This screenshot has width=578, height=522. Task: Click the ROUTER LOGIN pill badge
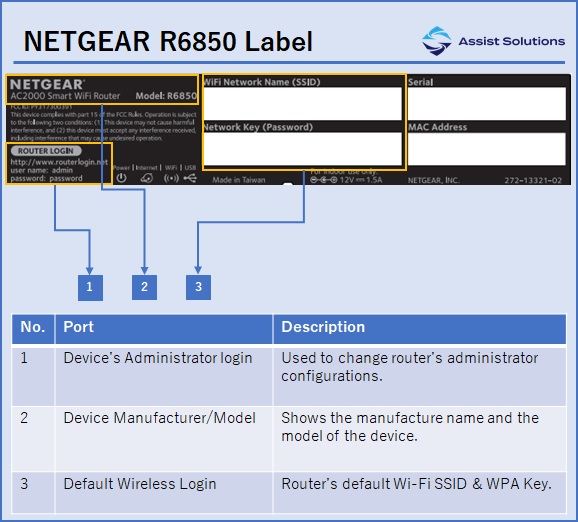click(46, 151)
